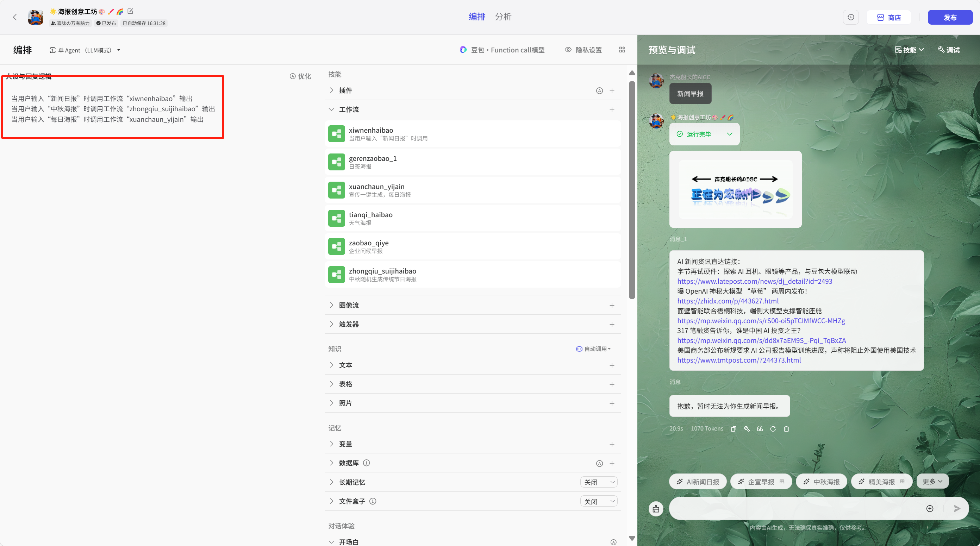Viewport: 980px width, 546px height.
Task: Select the AI新闻日报 shortcut chip
Action: pos(698,481)
